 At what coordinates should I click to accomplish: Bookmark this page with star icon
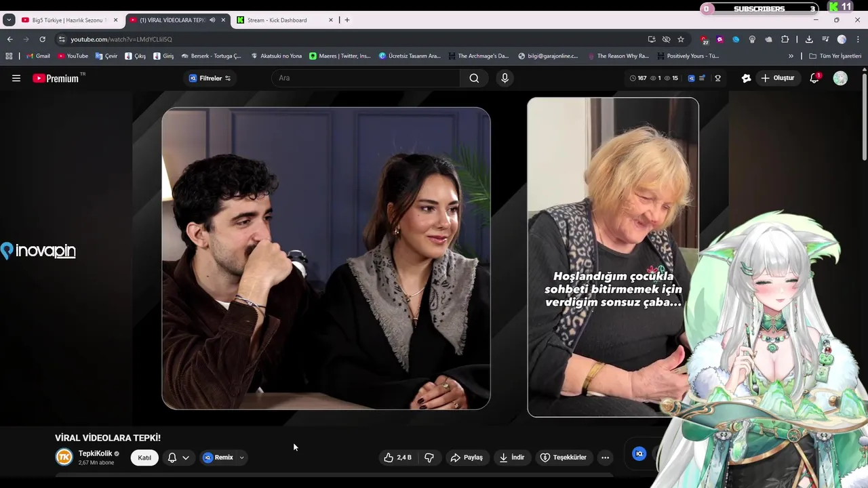tap(681, 39)
